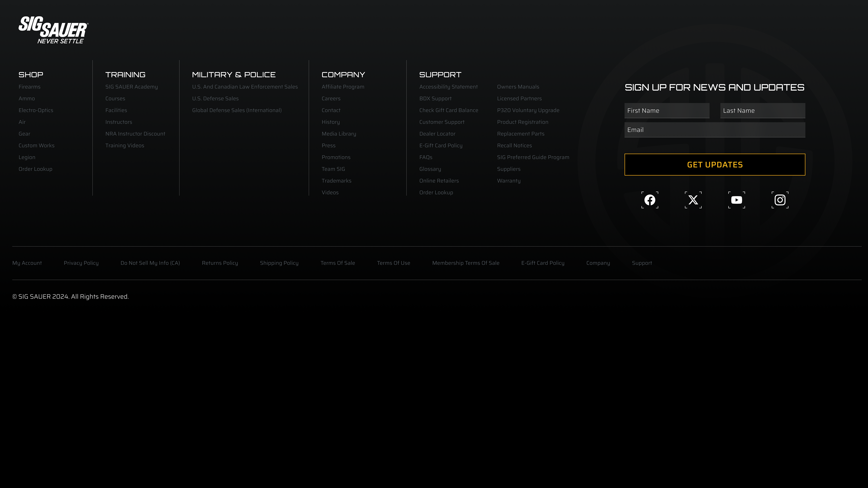
Task: Click the GET UPDATES button
Action: (715, 165)
